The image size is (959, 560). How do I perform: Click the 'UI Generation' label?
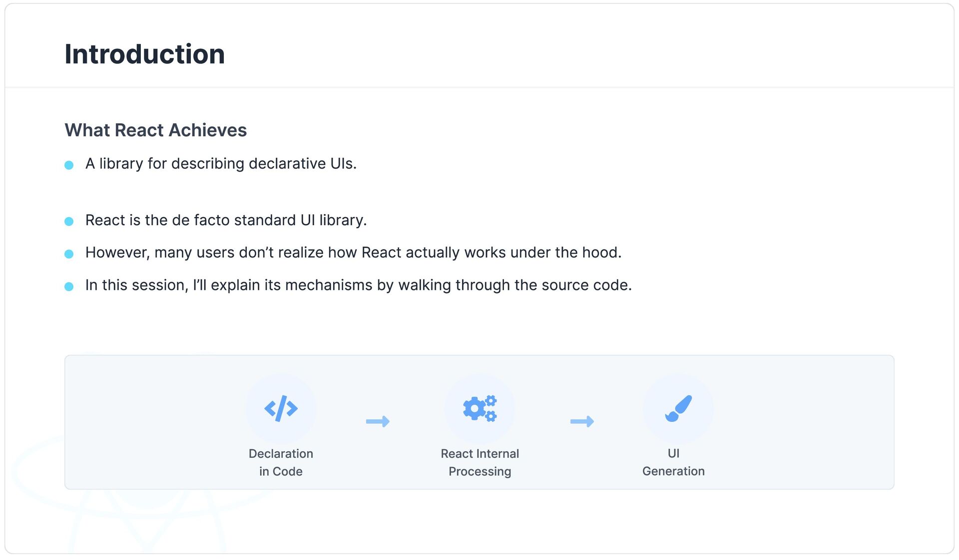tap(673, 462)
